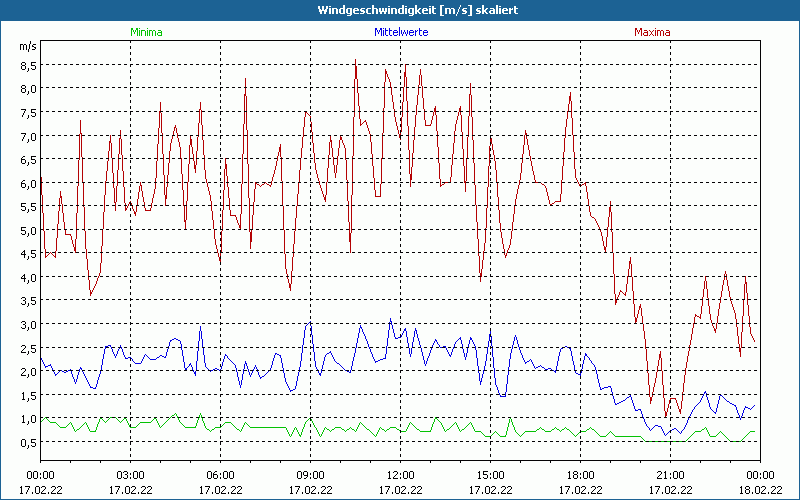Click the 0,5 y-axis value
800x500 pixels.
pyautogui.click(x=28, y=443)
